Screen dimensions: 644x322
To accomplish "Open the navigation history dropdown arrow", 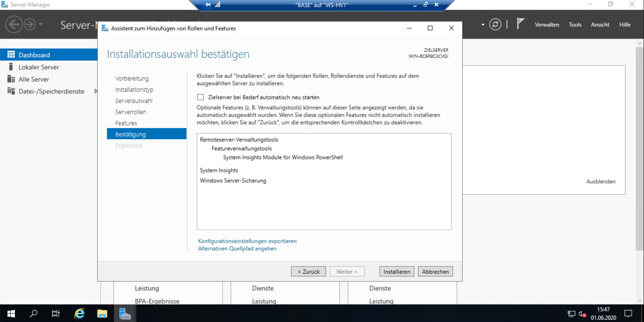I will (41, 25).
